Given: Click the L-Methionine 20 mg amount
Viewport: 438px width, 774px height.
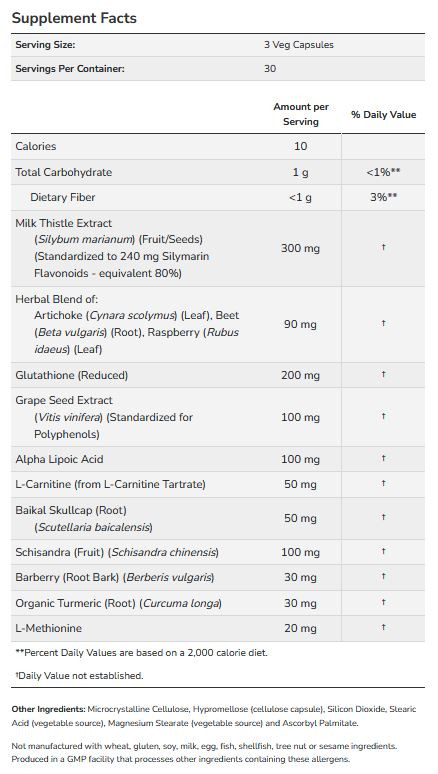Looking at the screenshot, I should click(300, 628).
